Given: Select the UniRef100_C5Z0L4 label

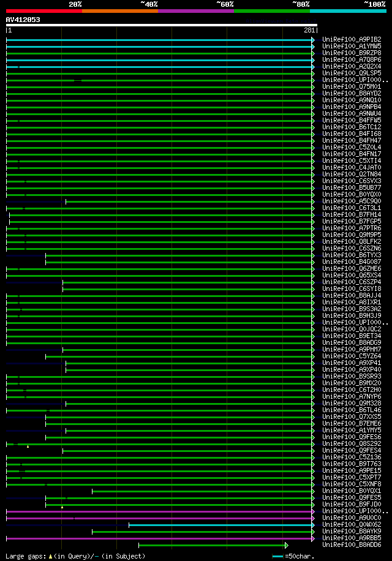Looking at the screenshot, I should [352, 147].
